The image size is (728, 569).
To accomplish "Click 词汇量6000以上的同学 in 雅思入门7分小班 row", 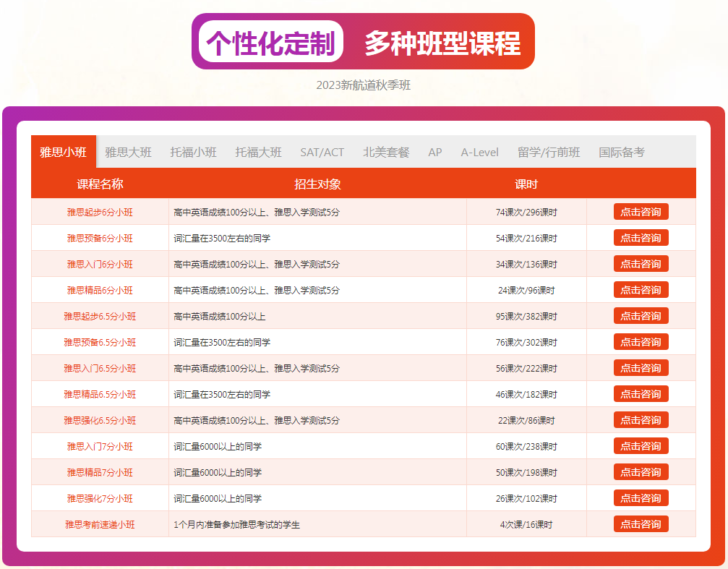I will [218, 446].
